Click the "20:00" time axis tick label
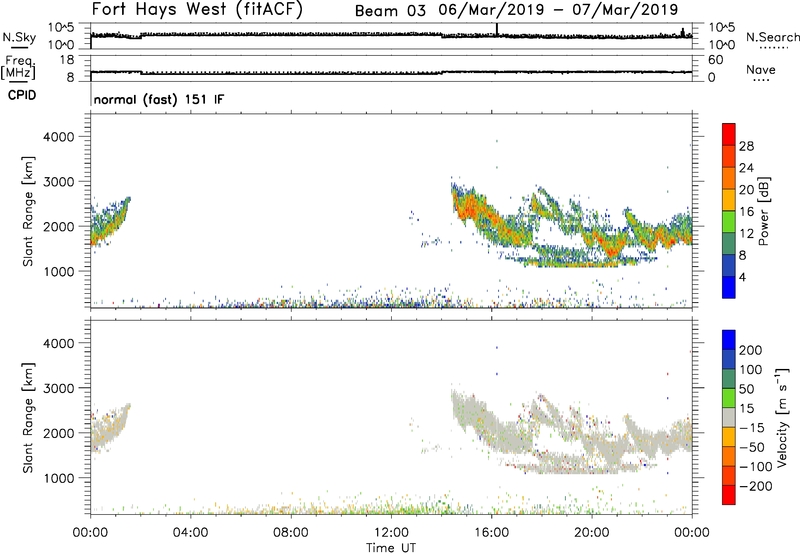The image size is (800, 554). [x=591, y=533]
